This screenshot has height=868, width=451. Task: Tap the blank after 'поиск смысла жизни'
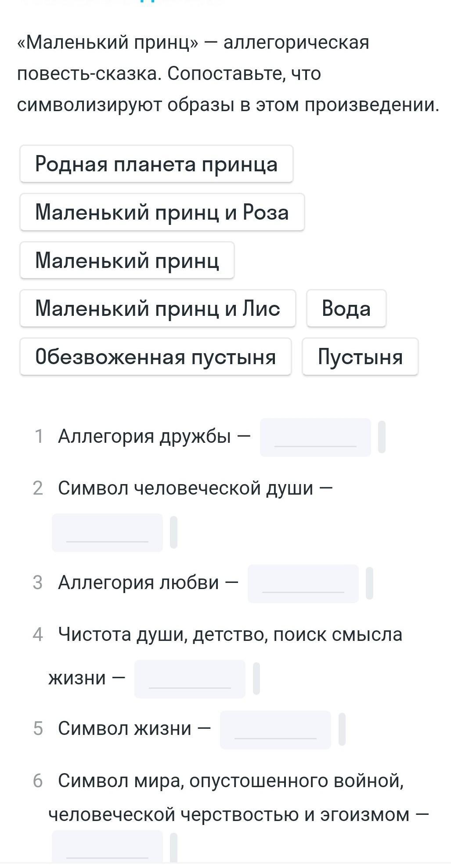click(x=190, y=679)
